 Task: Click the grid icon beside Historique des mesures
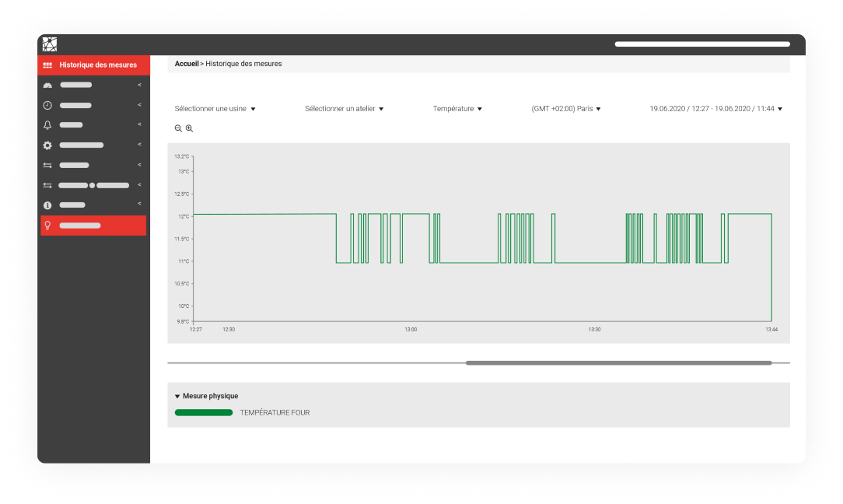coord(47,65)
